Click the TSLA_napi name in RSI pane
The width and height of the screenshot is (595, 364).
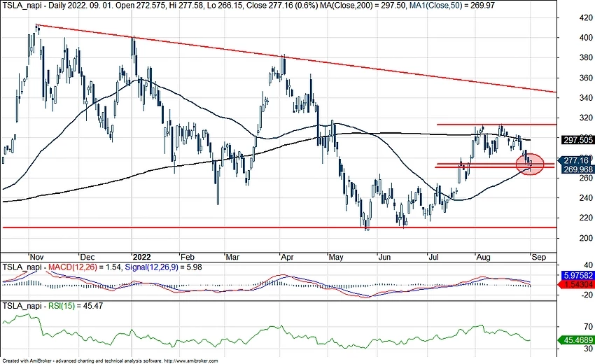pyautogui.click(x=21, y=305)
